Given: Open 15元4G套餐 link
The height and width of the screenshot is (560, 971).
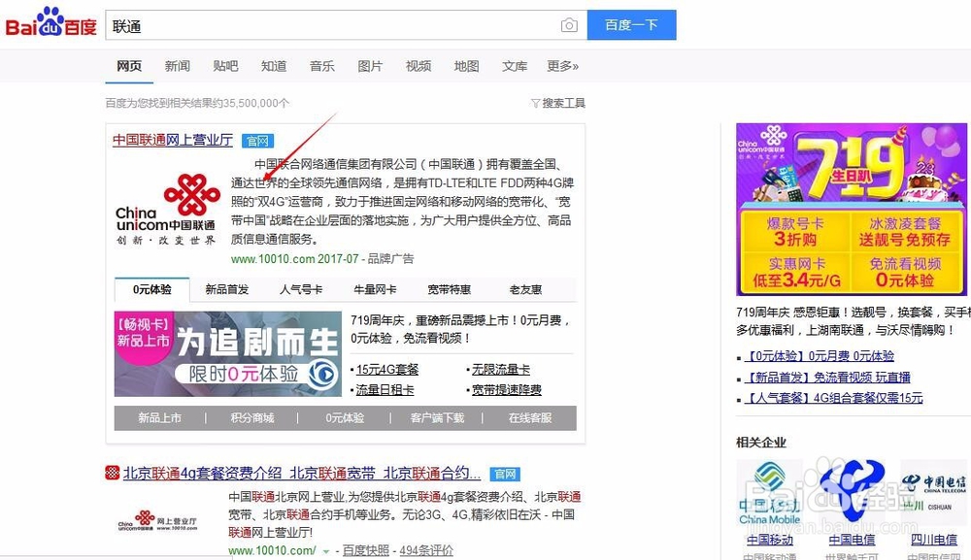Looking at the screenshot, I should tap(387, 370).
